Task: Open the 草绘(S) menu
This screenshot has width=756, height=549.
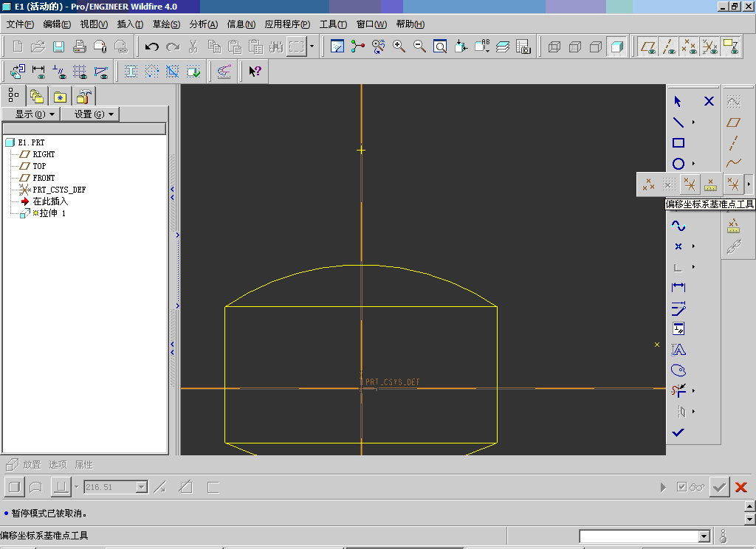Action: click(166, 24)
